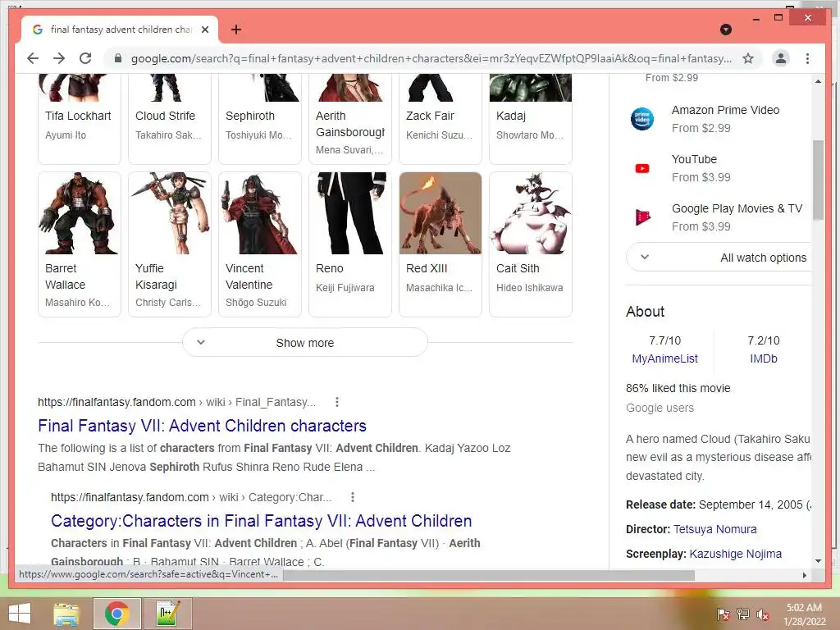Click the muted volume tray icon

[762, 614]
